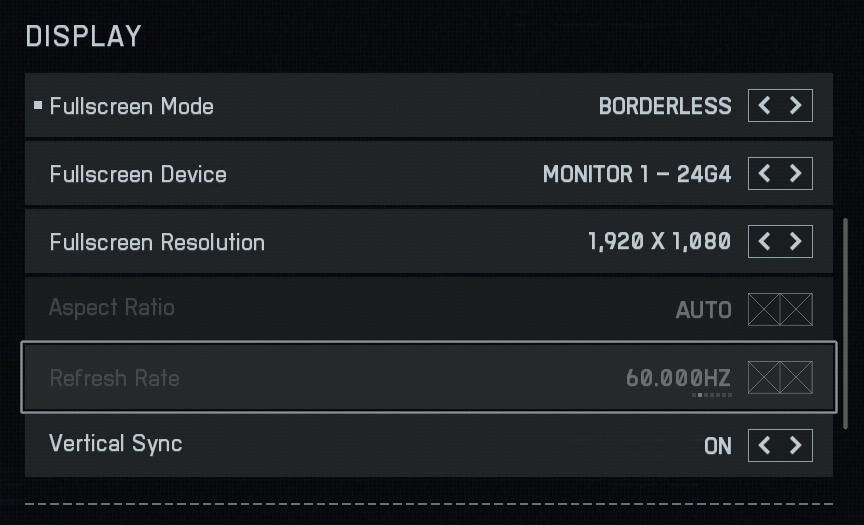Screen dimensions: 864x525
Task: Toggle Vertical Sync using left arrow
Action: 765,445
